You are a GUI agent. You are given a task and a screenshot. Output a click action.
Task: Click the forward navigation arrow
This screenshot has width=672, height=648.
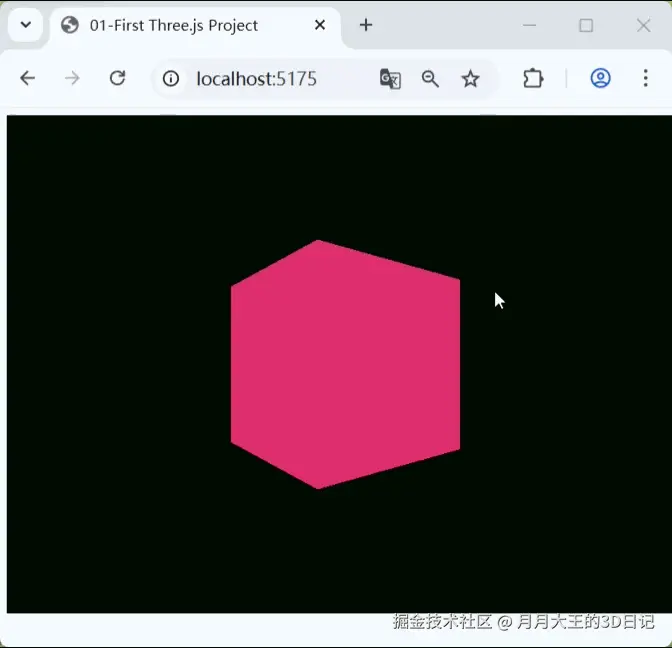72,79
